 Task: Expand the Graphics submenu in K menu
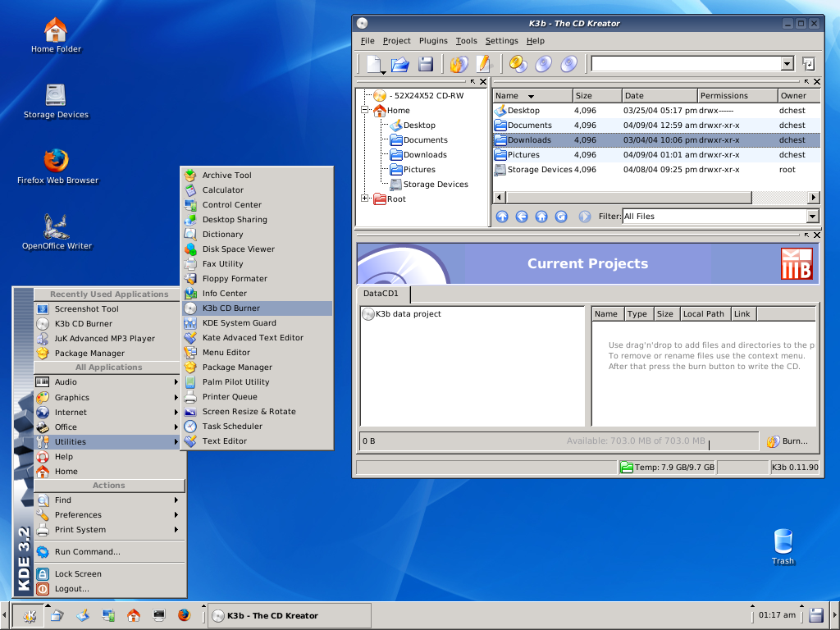(x=109, y=398)
